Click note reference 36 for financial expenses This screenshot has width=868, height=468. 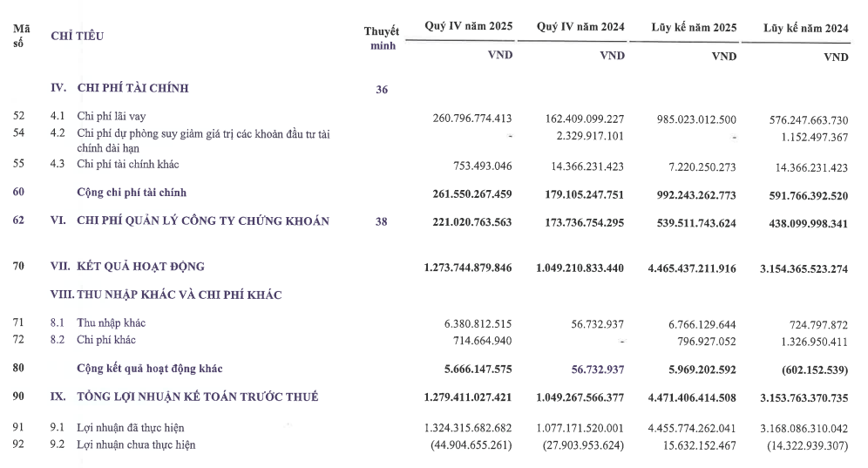pos(381,89)
